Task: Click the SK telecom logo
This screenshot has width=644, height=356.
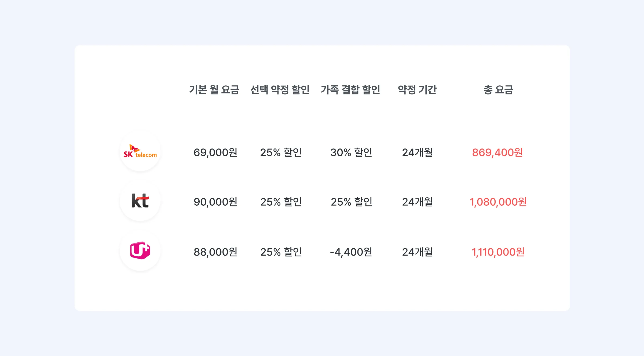Action: pos(140,151)
